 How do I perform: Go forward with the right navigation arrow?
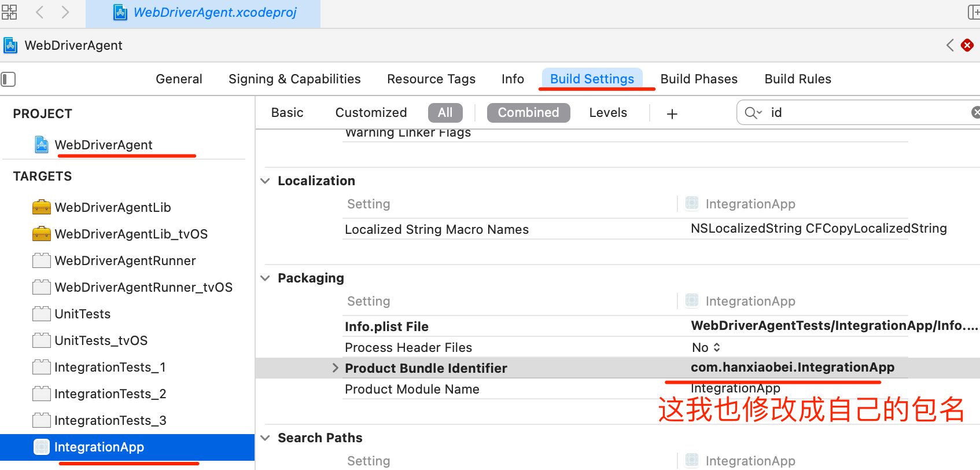pos(65,12)
